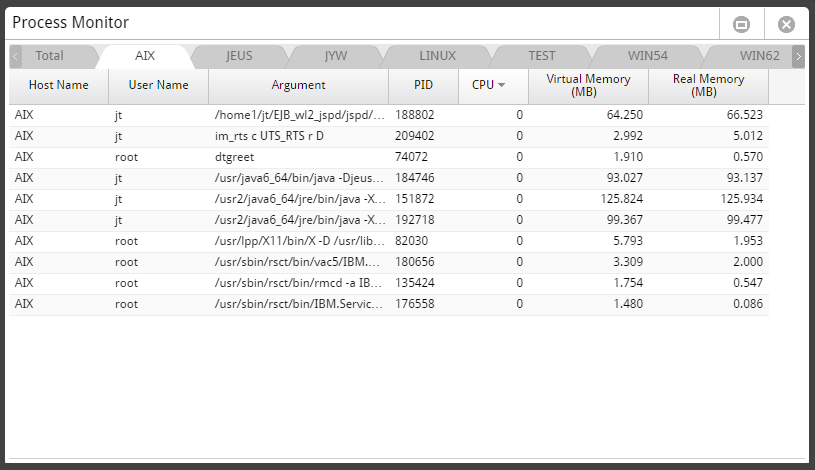Viewport: 815px width, 470px height.
Task: Click the /usr/java6_64/bin/java -Djeus argument
Action: 300,178
